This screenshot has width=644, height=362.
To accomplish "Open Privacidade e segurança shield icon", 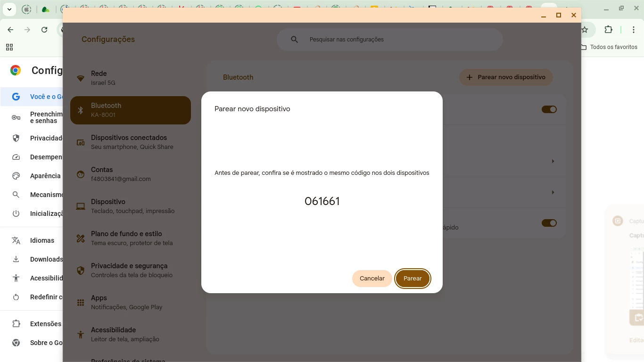I will [x=81, y=271].
